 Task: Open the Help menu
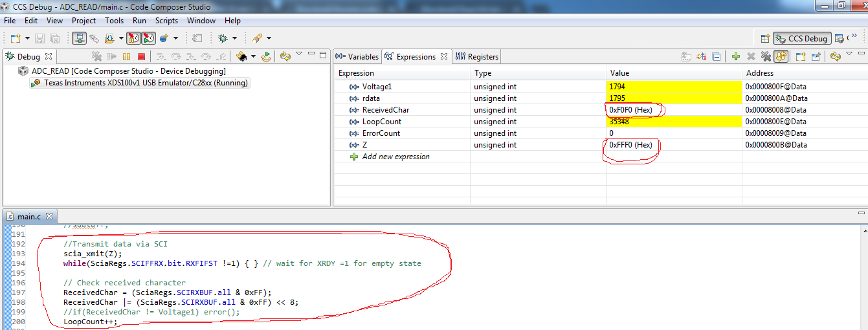pos(232,20)
